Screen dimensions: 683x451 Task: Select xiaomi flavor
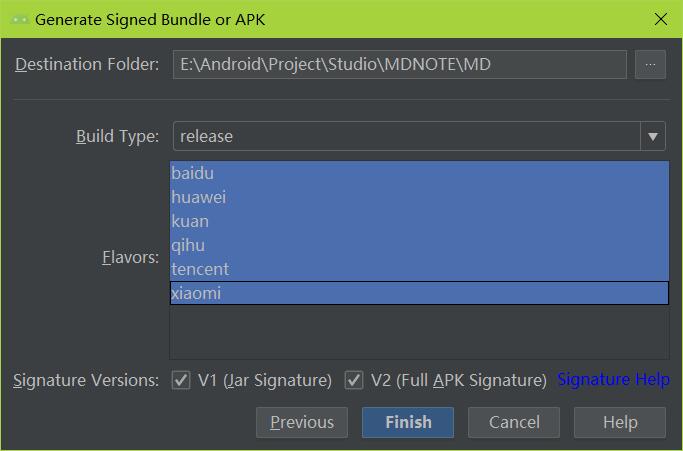pyautogui.click(x=196, y=293)
